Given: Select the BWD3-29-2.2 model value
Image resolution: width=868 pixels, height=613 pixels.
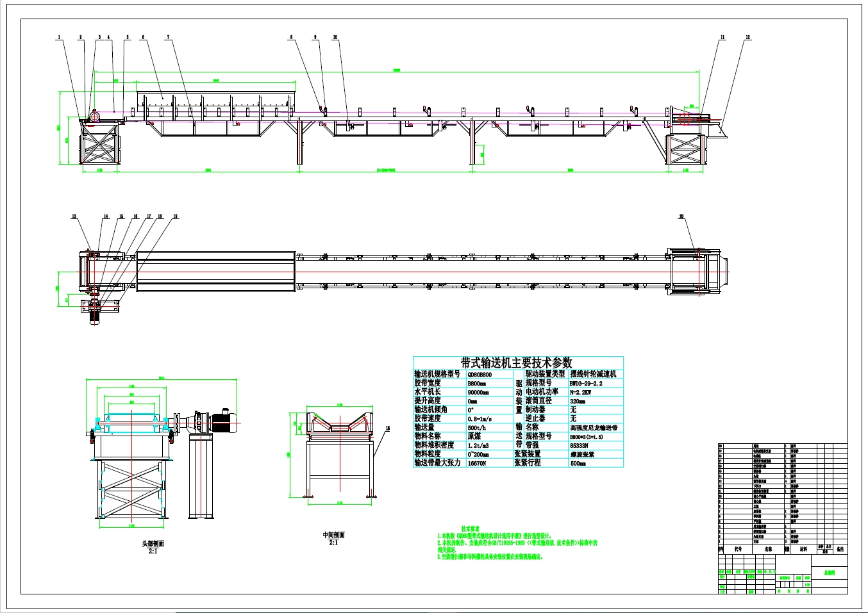Looking at the screenshot, I should [x=586, y=383].
